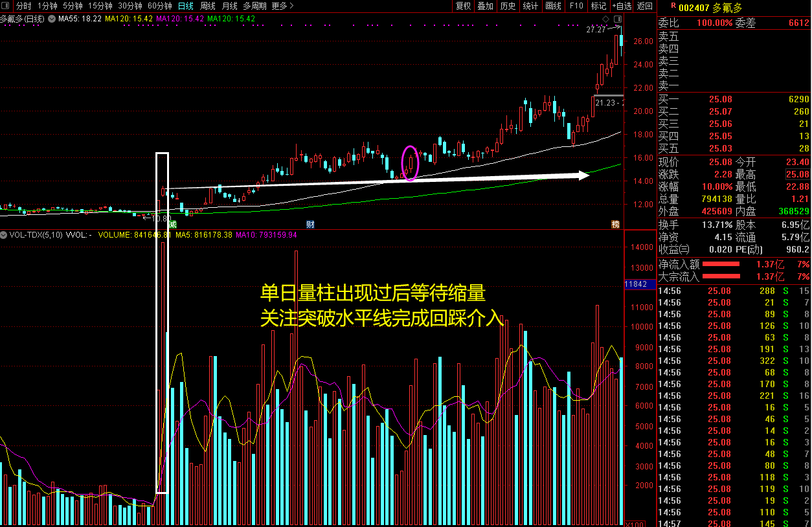Click the split-pane layout icon above the chart

618,19
